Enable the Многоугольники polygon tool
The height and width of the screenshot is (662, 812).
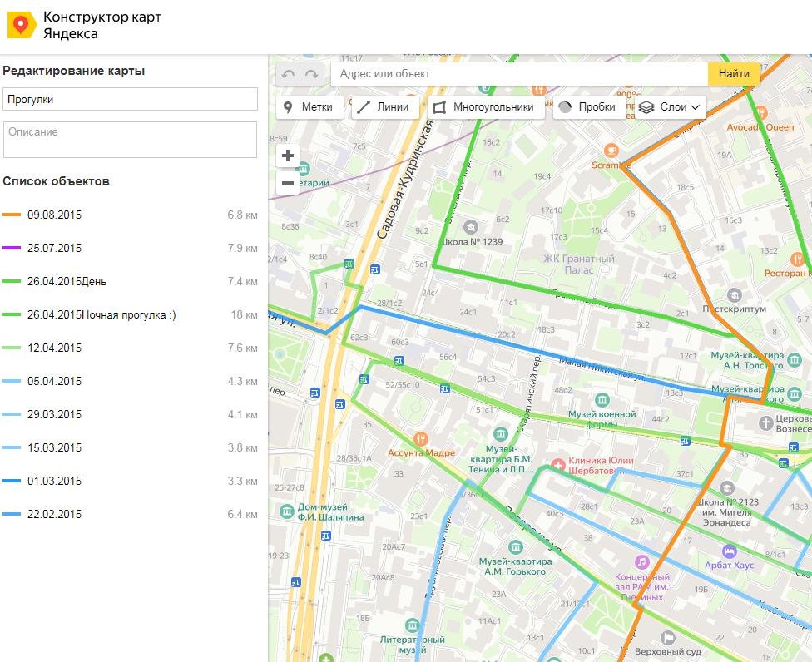(483, 107)
